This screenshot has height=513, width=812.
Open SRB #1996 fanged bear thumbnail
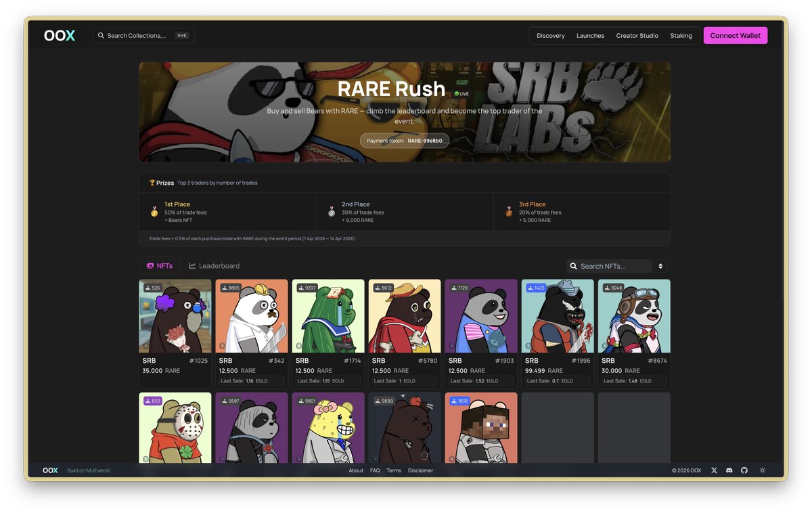(558, 316)
